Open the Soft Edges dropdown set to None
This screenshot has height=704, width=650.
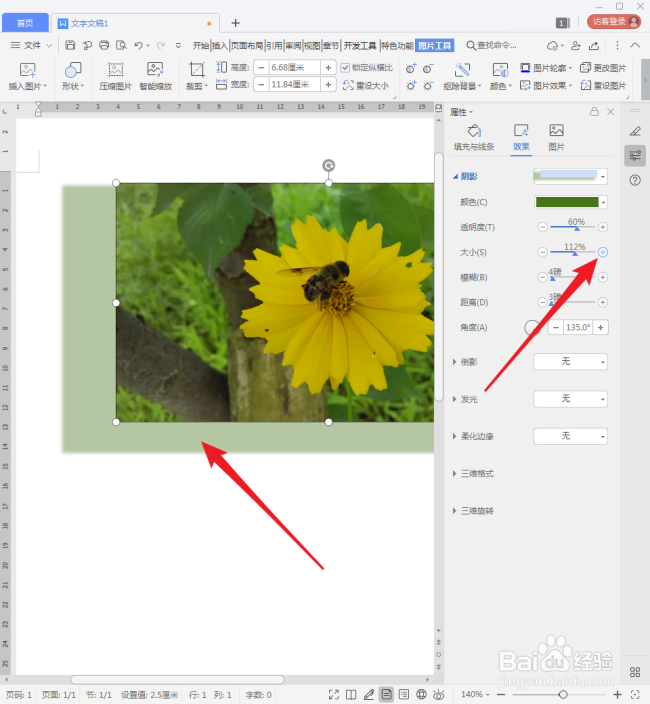(570, 436)
